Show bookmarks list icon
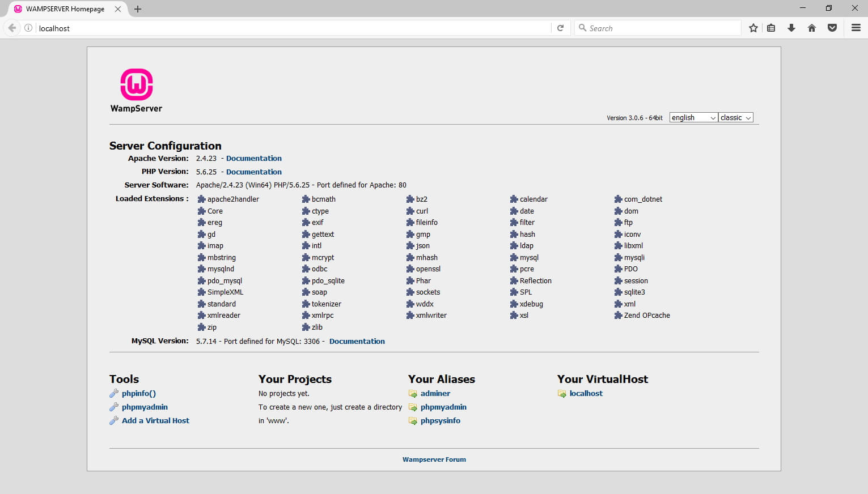Screen dimensions: 868x494 tap(771, 28)
